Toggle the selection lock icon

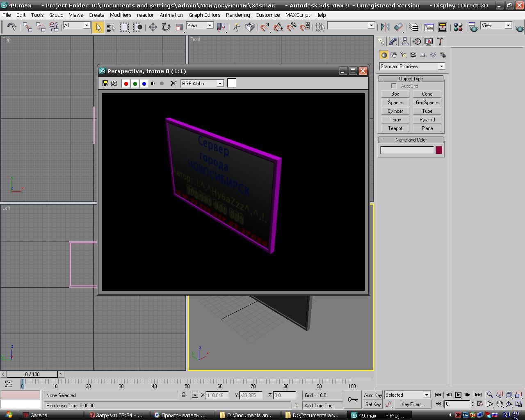(184, 395)
